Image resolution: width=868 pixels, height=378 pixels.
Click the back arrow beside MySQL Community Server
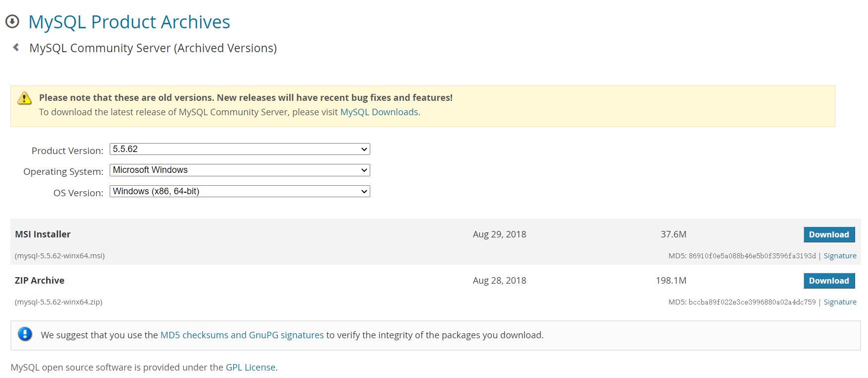16,47
